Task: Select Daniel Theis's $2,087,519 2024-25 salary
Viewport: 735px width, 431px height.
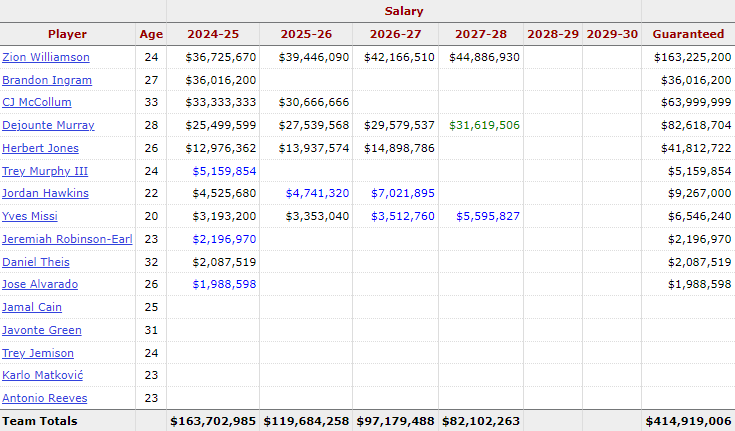Action: pyautogui.click(x=224, y=262)
